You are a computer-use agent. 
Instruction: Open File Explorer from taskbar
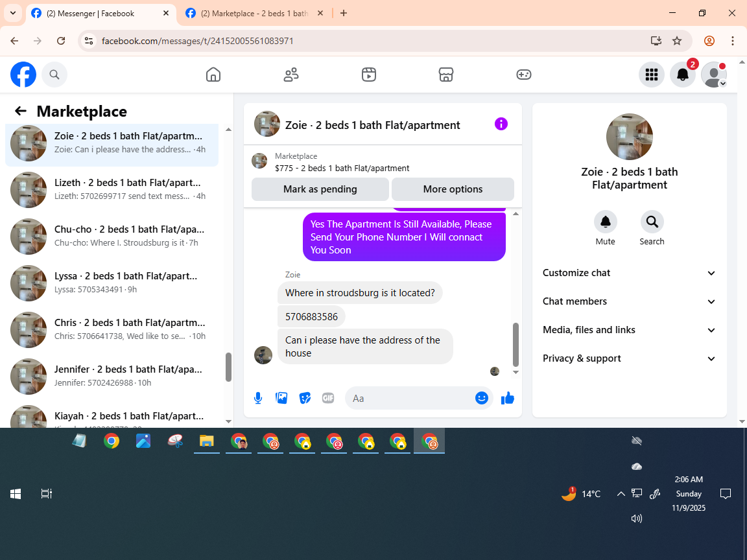[x=207, y=441]
